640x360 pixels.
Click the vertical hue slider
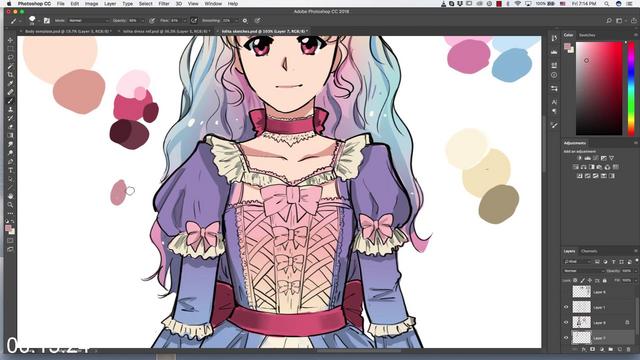(x=631, y=88)
